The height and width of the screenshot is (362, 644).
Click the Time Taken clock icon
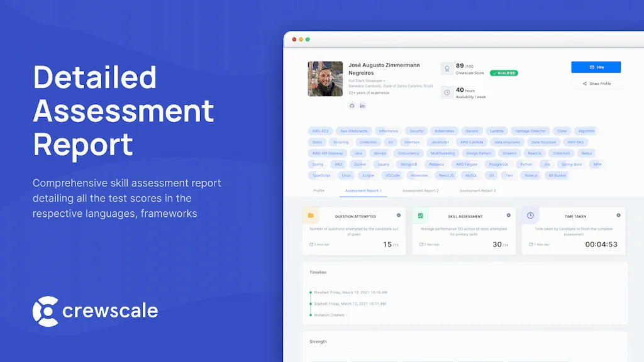click(530, 216)
